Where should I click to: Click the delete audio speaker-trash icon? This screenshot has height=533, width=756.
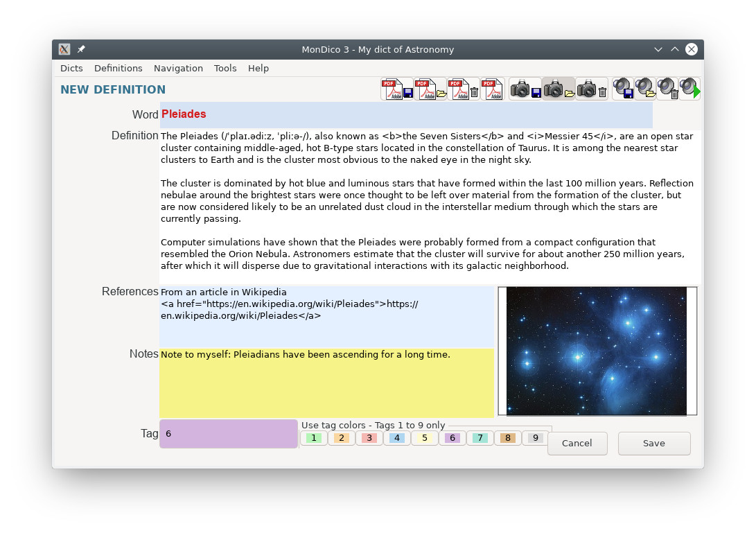668,89
